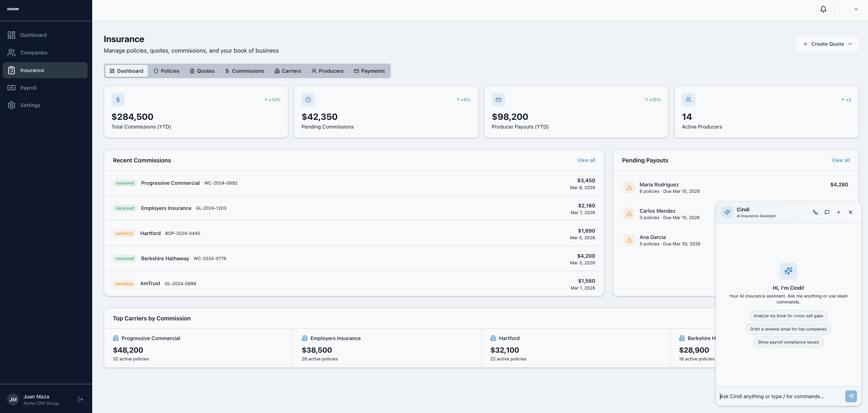Click the card icon on Producer Payouts card
This screenshot has width=868, height=413.
498,100
